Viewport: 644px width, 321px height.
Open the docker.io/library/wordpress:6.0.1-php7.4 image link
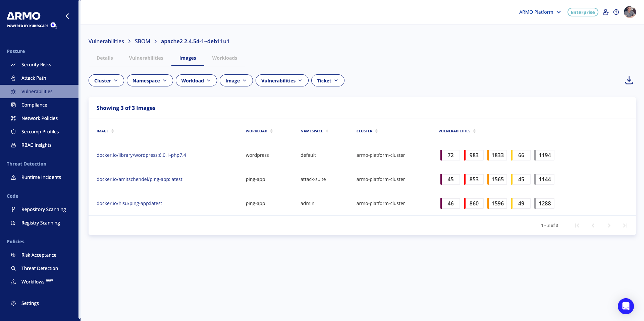(141, 155)
